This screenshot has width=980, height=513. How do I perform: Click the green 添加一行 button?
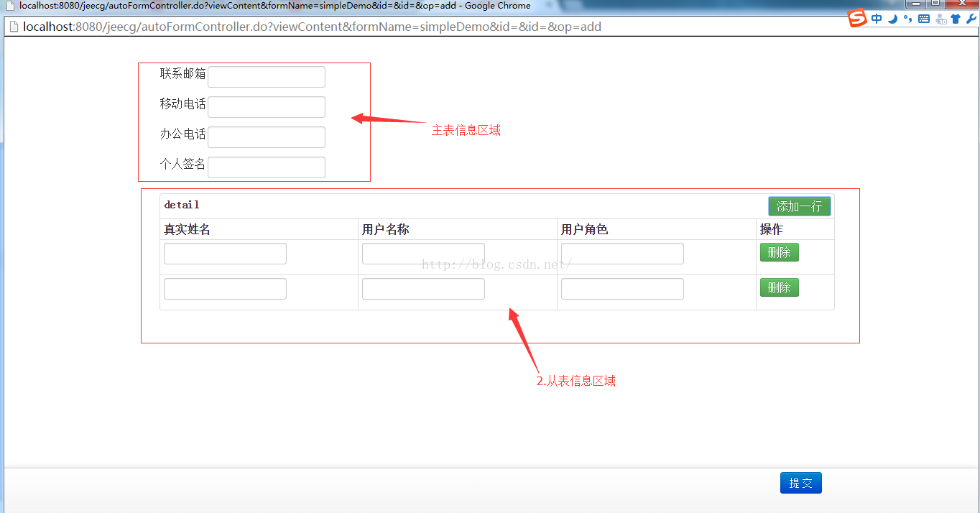800,206
